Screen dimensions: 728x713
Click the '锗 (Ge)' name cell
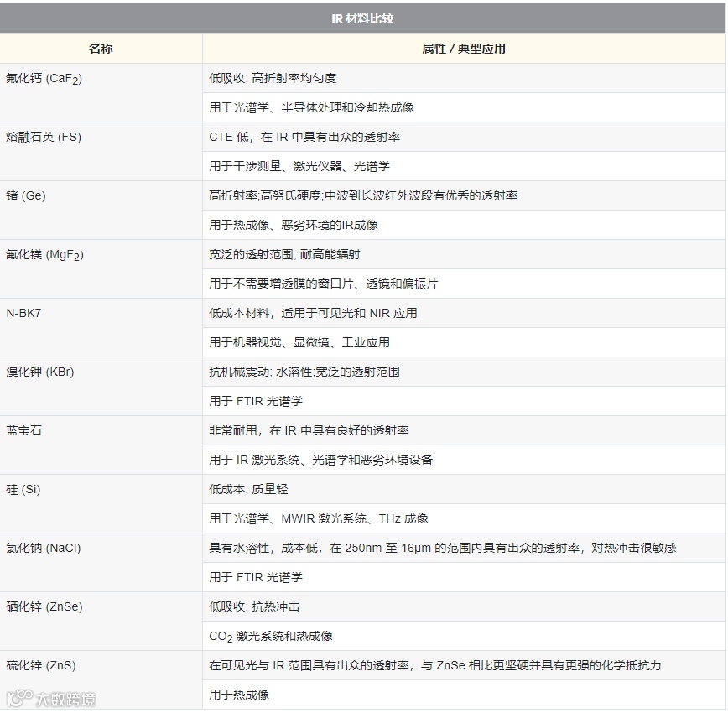pyautogui.click(x=101, y=210)
